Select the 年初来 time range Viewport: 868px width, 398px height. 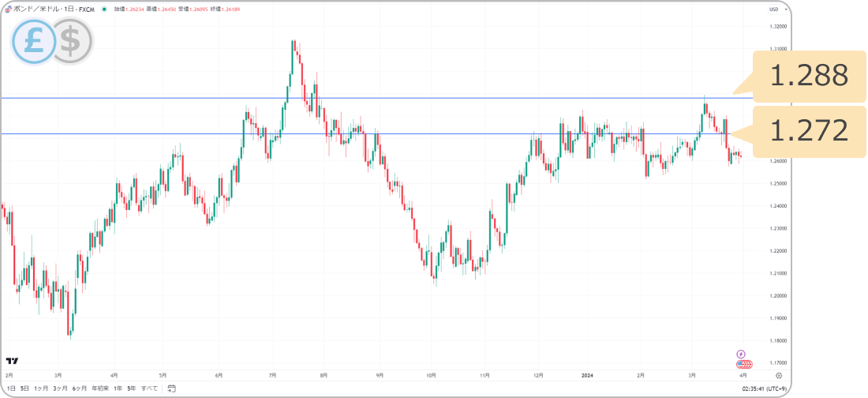[x=100, y=388]
